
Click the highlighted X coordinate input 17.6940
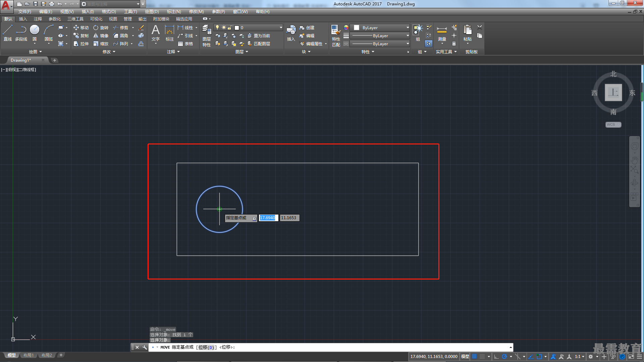[268, 218]
